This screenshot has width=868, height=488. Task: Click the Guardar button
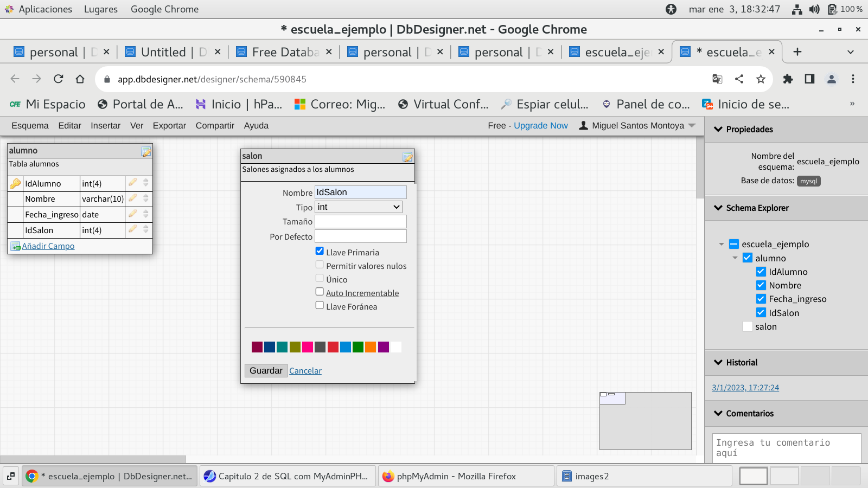[x=266, y=370]
